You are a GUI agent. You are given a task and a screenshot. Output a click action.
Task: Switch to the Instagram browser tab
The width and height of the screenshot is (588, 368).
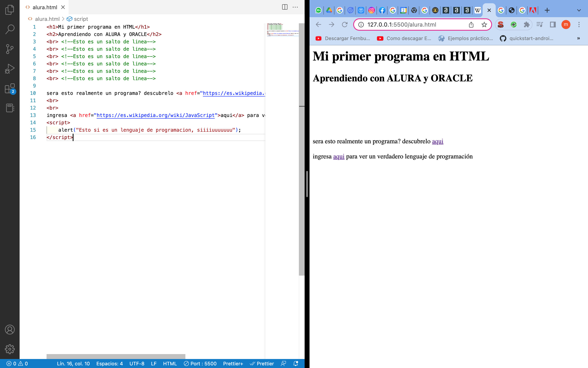coord(372,10)
